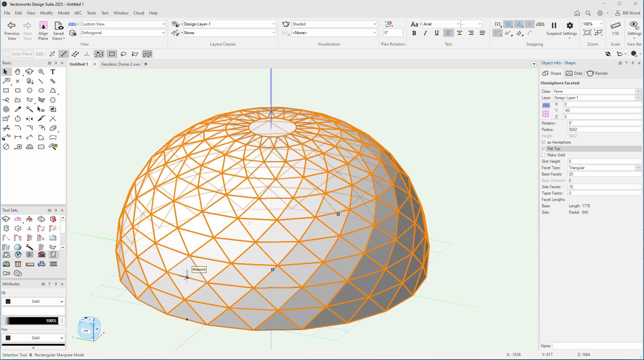The height and width of the screenshot is (360, 644).
Task: Click the Fill opacity 100% slider
Action: click(x=30, y=321)
